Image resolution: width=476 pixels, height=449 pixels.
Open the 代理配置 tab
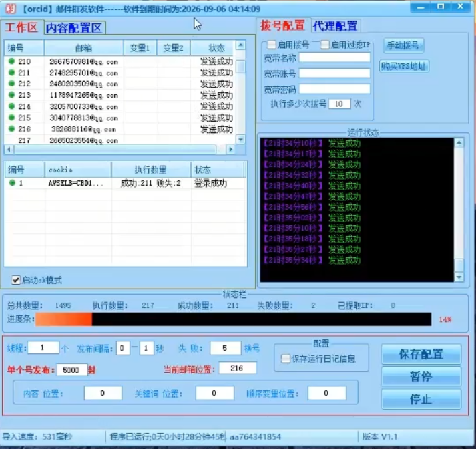[335, 26]
